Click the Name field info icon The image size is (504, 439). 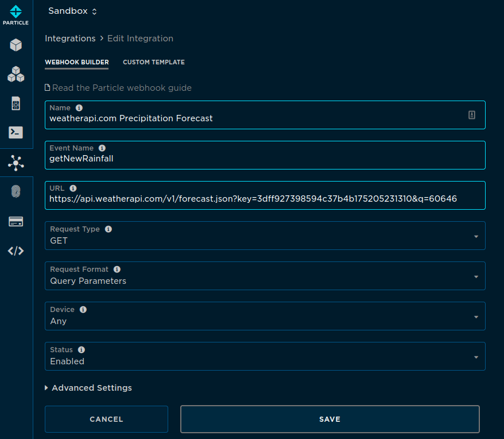coord(79,107)
